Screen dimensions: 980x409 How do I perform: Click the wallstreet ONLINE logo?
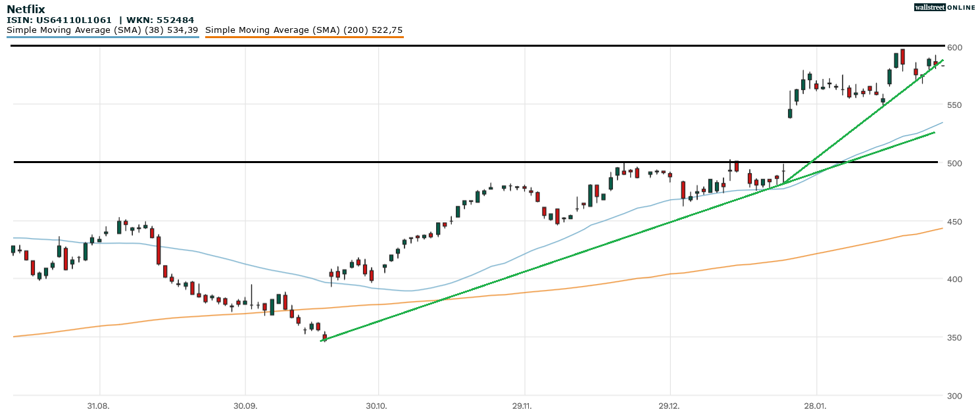click(x=945, y=7)
